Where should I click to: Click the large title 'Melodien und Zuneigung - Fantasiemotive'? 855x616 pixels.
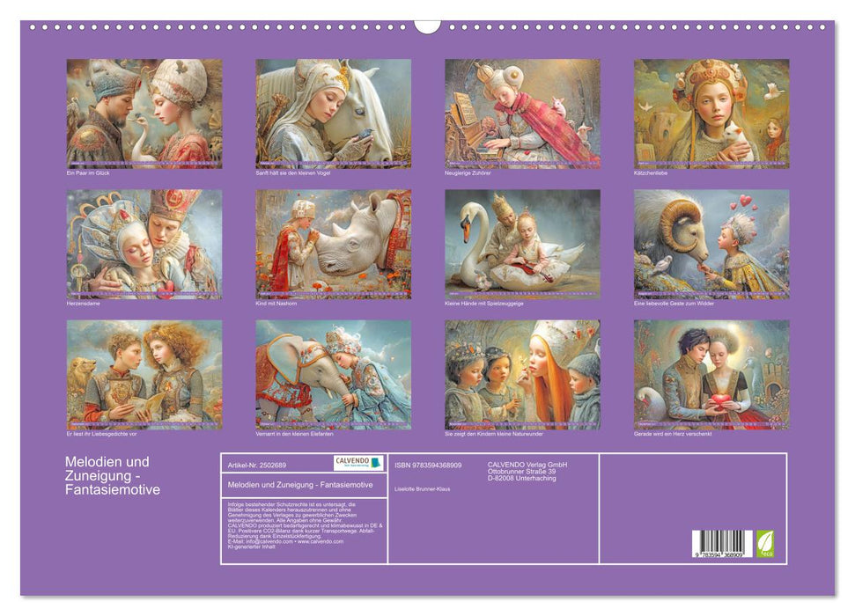(x=113, y=475)
